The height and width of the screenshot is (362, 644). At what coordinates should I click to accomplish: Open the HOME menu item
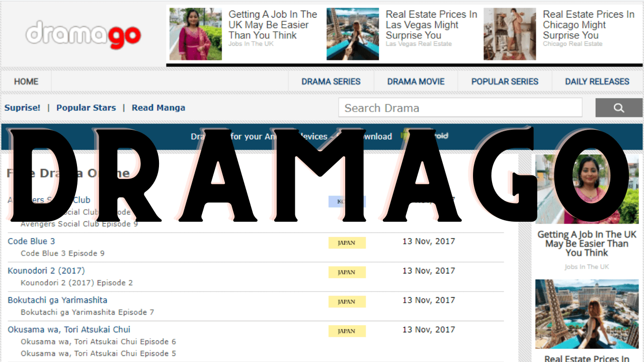click(x=26, y=81)
